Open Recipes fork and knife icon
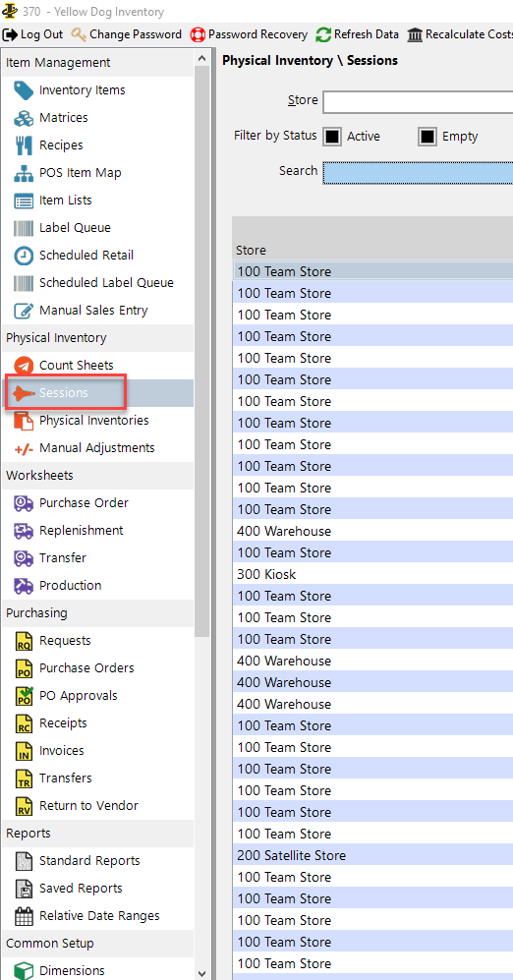Screen dimensions: 513x980 [x=24, y=145]
